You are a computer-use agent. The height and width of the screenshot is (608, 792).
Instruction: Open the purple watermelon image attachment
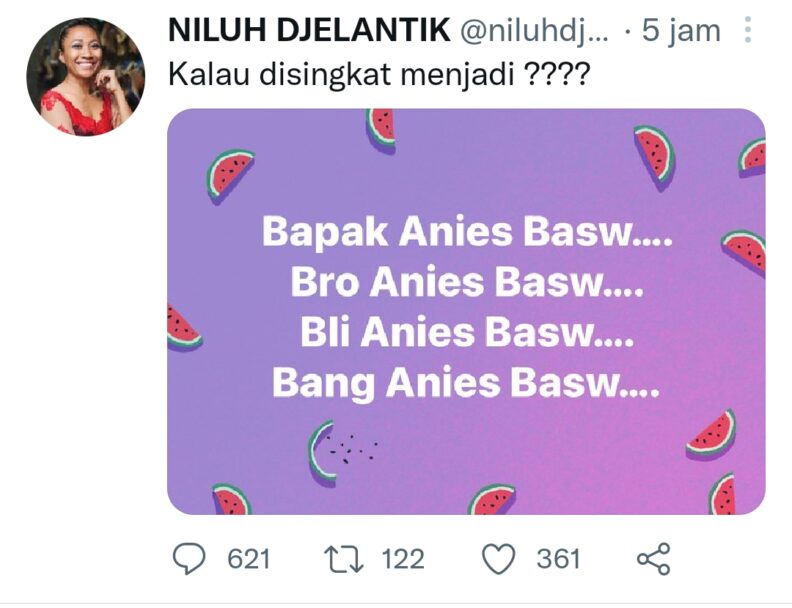point(466,312)
